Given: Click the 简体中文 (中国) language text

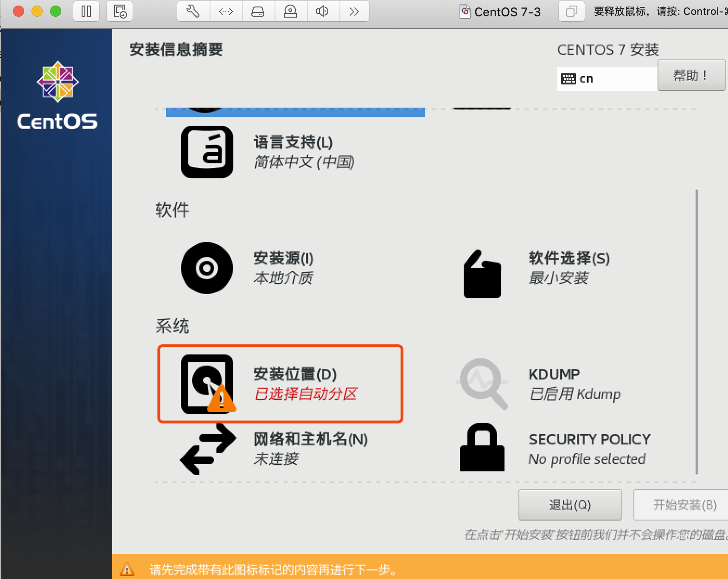Looking at the screenshot, I should click(305, 162).
